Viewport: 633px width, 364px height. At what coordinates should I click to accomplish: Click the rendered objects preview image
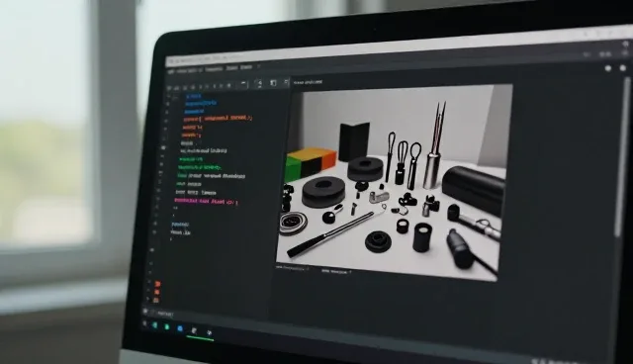click(394, 182)
